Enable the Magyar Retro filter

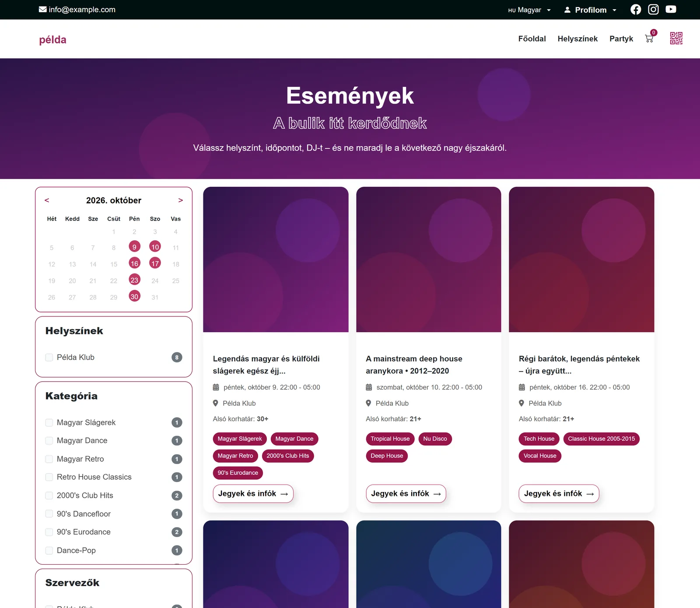pos(49,459)
